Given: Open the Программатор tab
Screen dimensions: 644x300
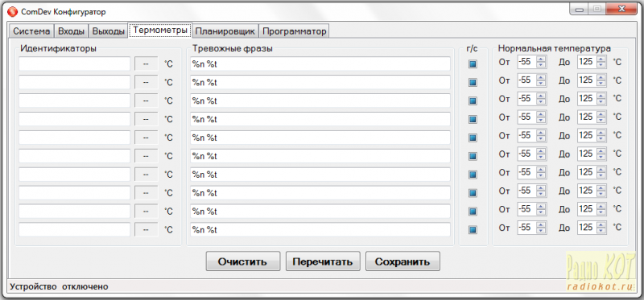Looking at the screenshot, I should [x=294, y=31].
